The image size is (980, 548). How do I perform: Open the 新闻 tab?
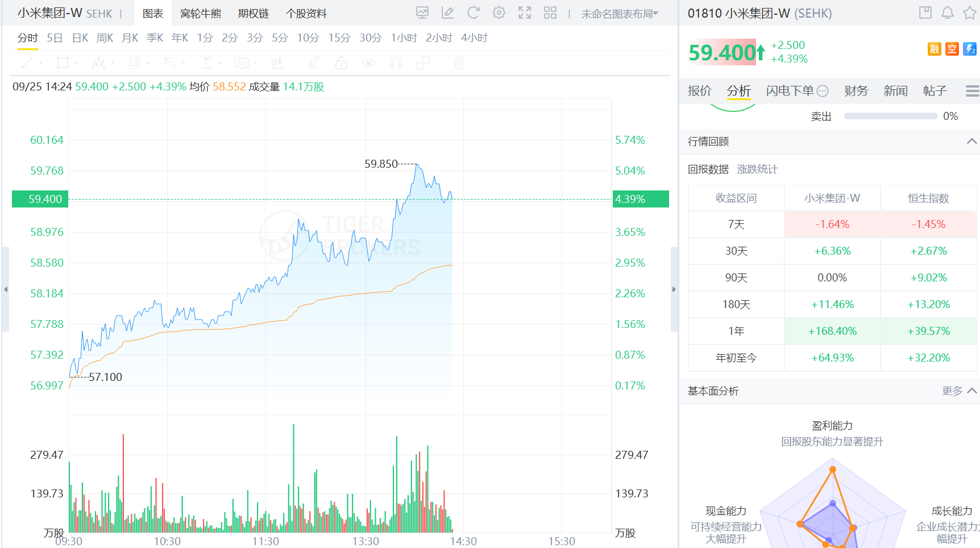(x=895, y=90)
